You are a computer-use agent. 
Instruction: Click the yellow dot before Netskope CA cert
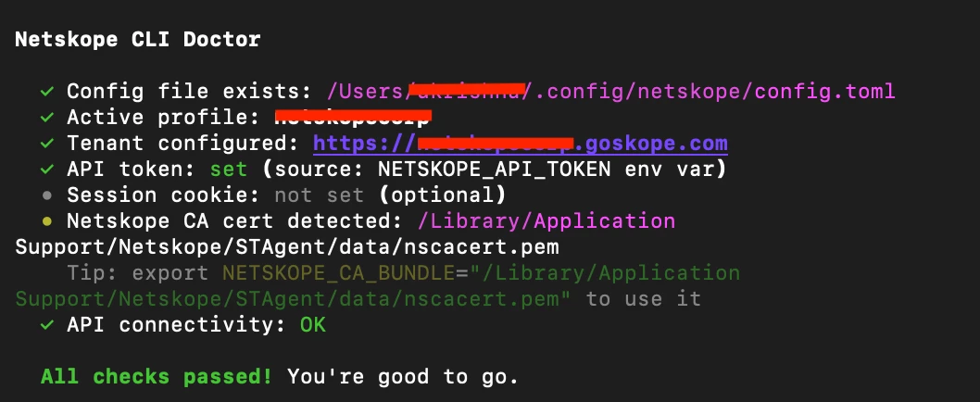click(x=47, y=221)
